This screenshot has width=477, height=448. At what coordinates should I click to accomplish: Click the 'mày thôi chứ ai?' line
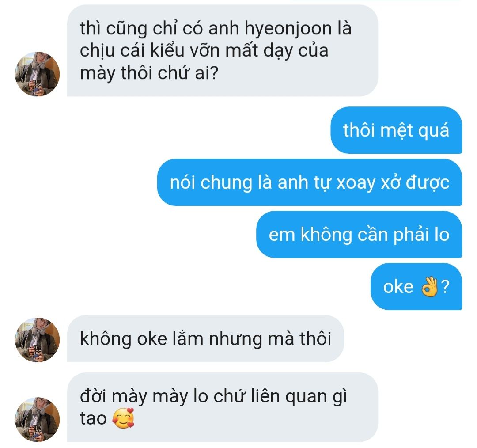pos(149,73)
